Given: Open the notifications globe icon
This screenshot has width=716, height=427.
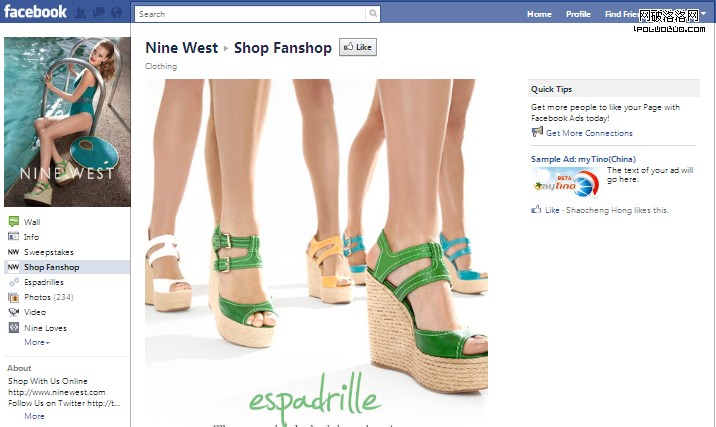Looking at the screenshot, I should coord(116,12).
